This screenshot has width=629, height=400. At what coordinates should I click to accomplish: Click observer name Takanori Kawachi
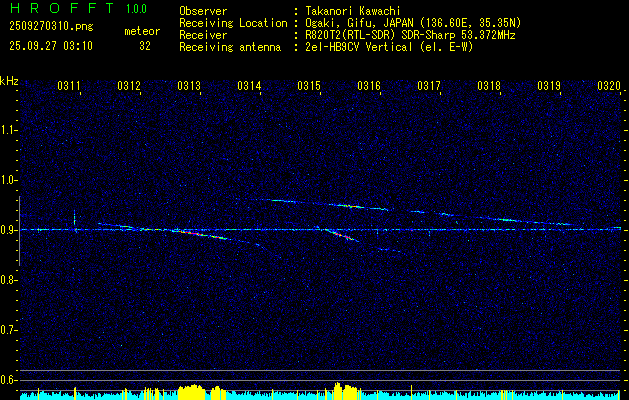pos(352,11)
